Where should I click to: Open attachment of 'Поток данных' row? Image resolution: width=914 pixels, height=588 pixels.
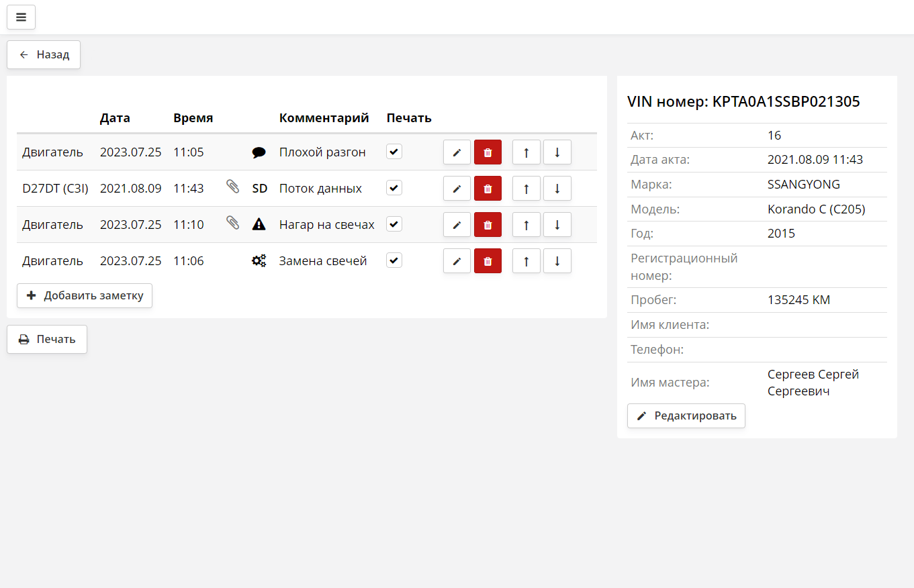(x=233, y=187)
